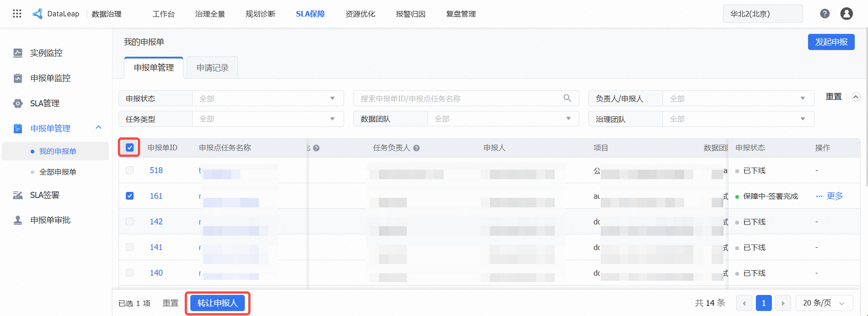This screenshot has width=868, height=316.
Task: Click 重置 in the selection bar
Action: 170,303
